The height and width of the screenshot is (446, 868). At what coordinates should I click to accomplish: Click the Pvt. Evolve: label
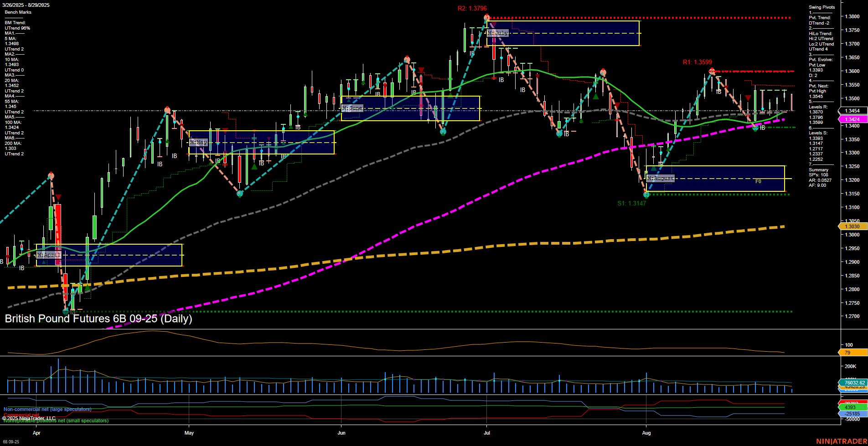(821, 60)
